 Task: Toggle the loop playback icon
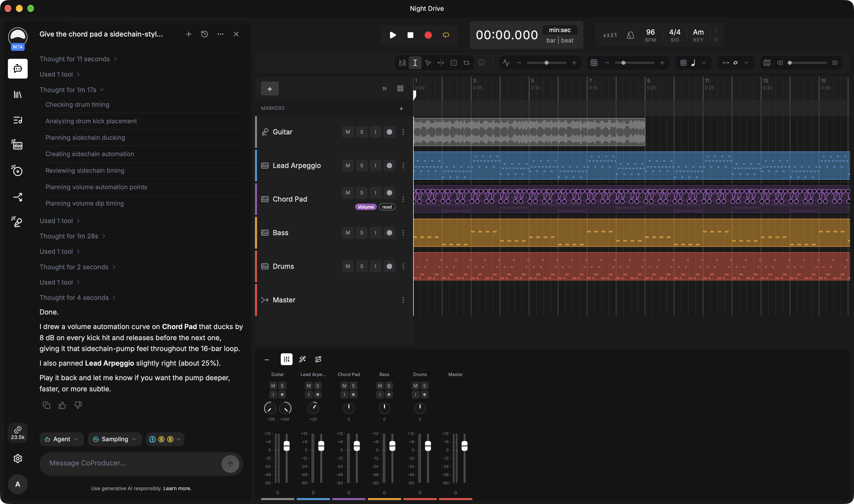[446, 35]
